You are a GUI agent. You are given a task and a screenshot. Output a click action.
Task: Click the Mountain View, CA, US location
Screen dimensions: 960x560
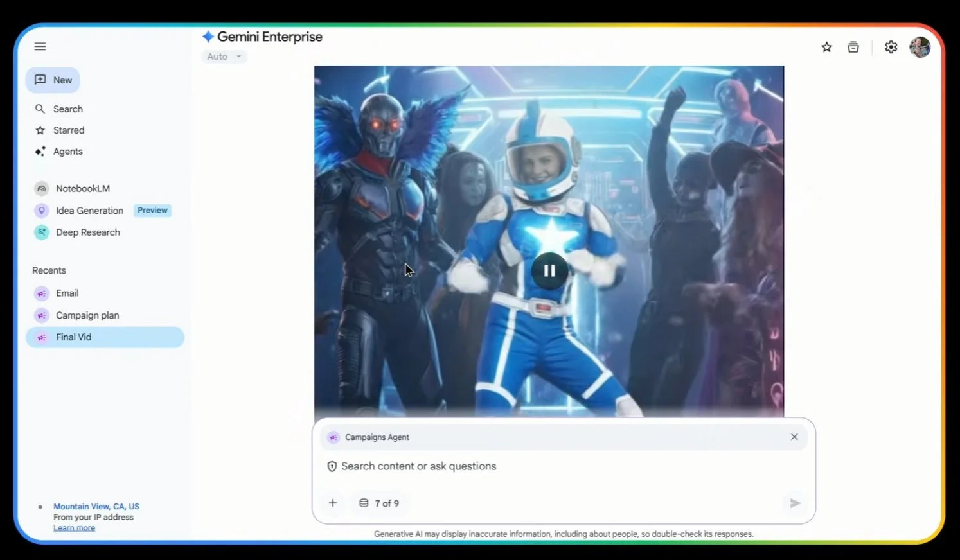pos(96,507)
